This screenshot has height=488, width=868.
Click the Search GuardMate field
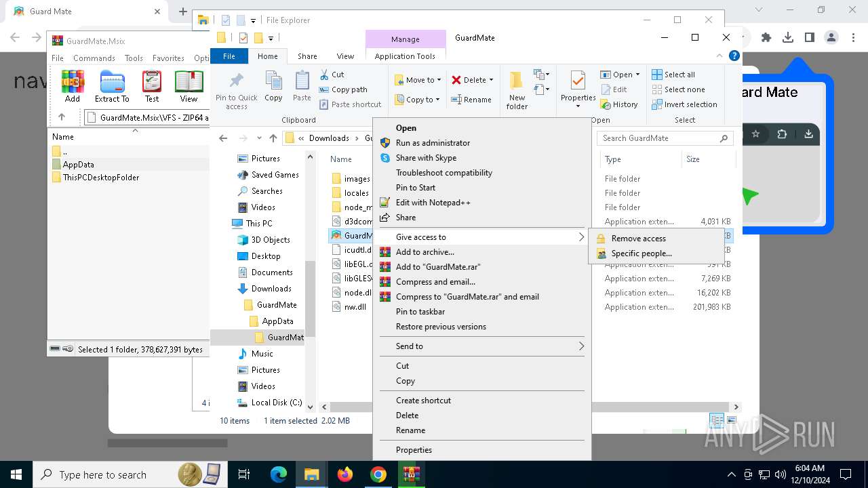pyautogui.click(x=665, y=138)
